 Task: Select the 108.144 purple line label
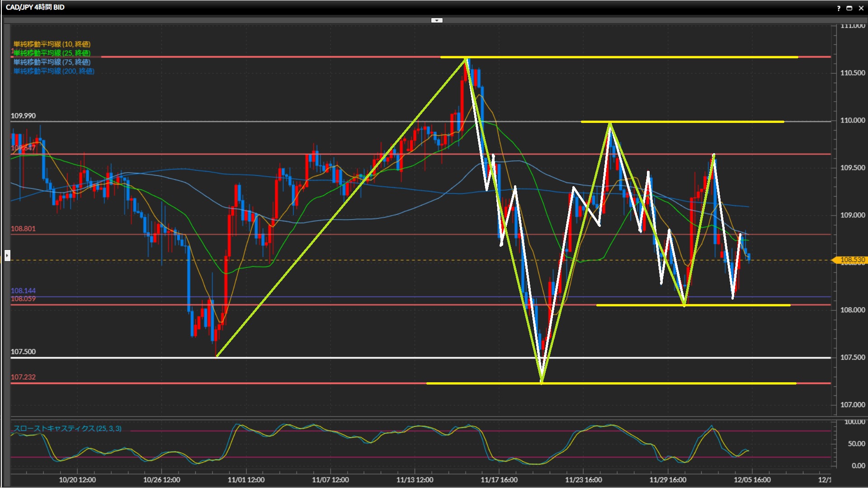click(23, 291)
